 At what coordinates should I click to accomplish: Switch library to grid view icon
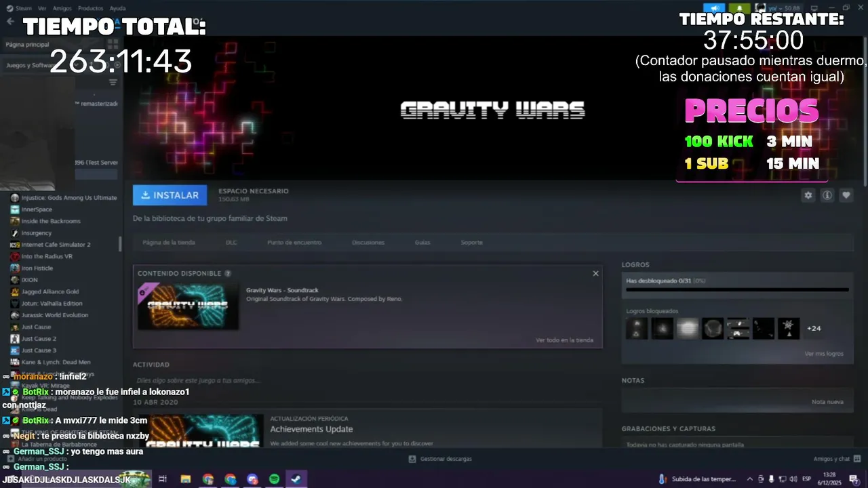(x=113, y=44)
